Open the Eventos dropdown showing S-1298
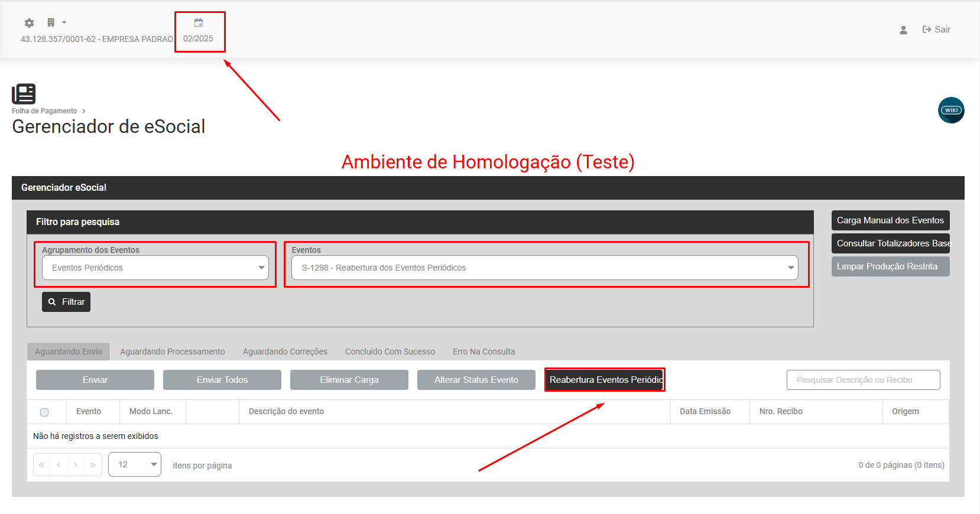Image resolution: width=980 pixels, height=514 pixels. click(544, 268)
